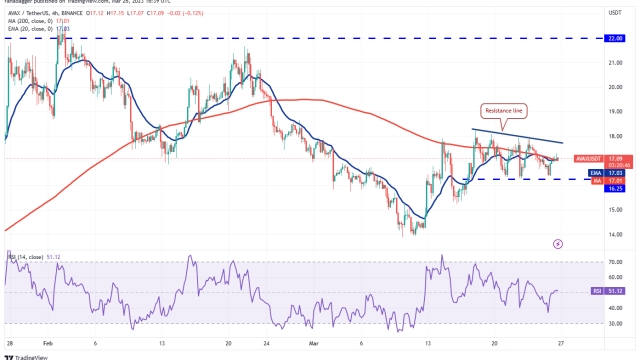Click the 15.00 price axis label

click(x=615, y=210)
